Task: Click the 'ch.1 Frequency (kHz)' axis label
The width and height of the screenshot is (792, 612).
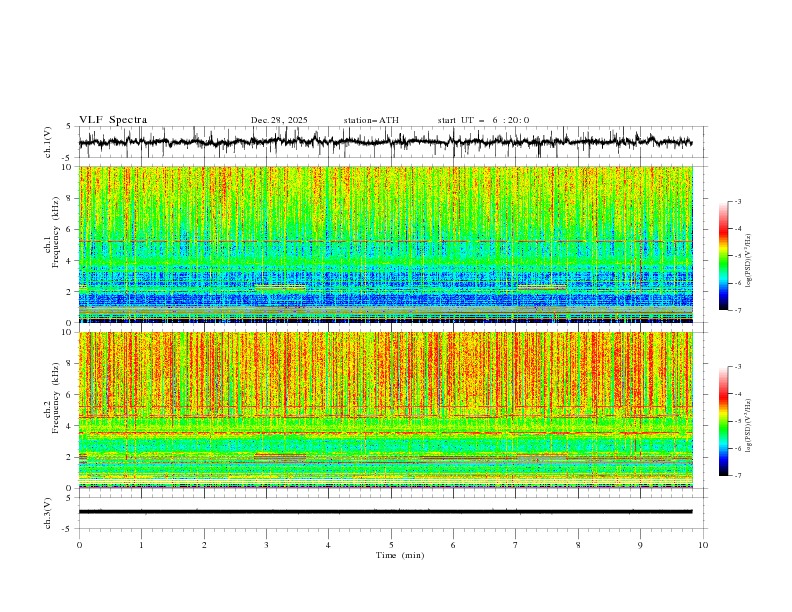Action: (x=52, y=232)
